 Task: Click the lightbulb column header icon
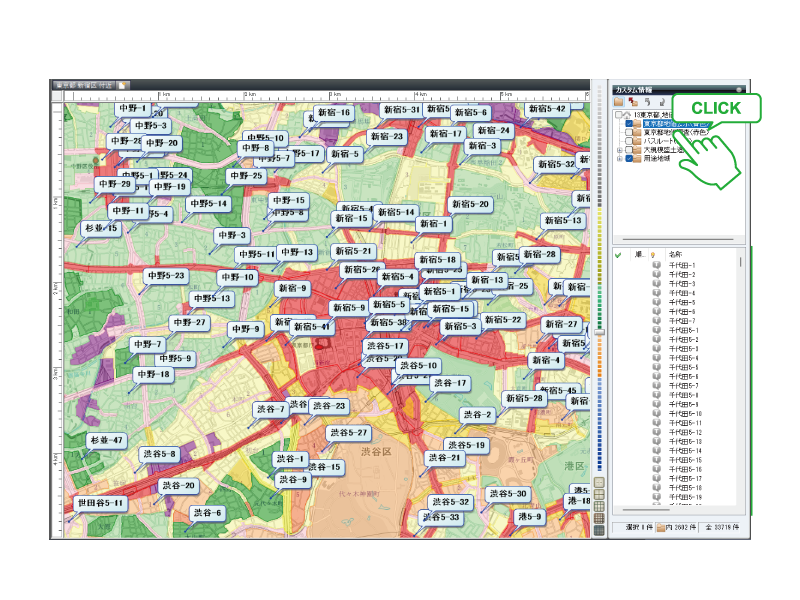653,255
